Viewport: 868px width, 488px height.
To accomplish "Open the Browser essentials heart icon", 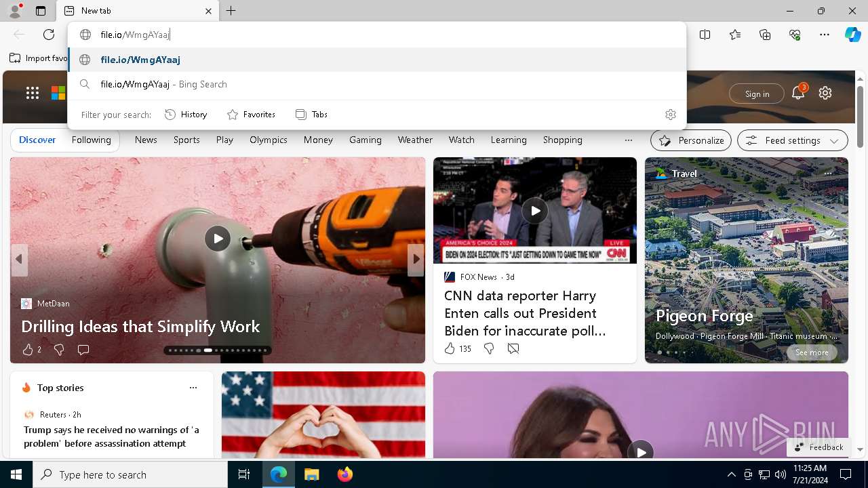I will [x=795, y=35].
